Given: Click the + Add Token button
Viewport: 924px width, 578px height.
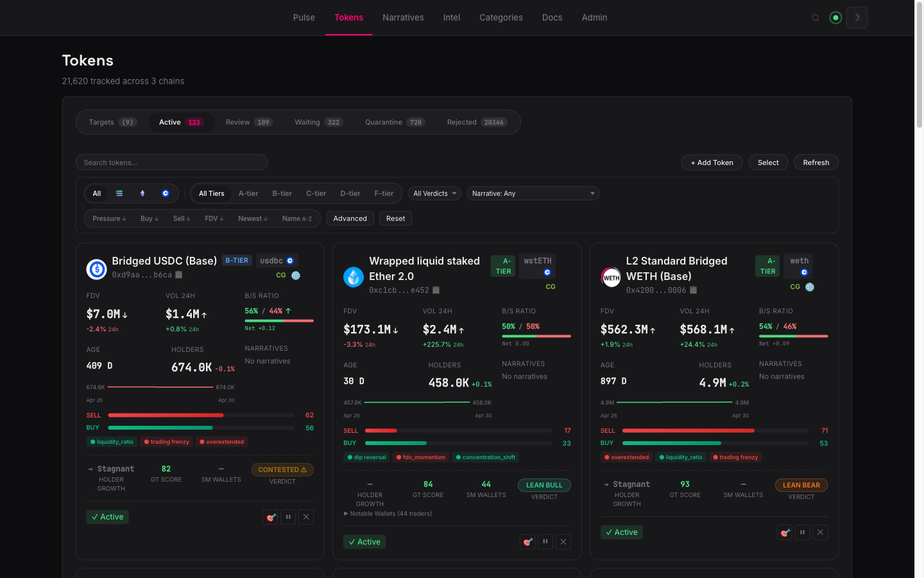Looking at the screenshot, I should 712,162.
